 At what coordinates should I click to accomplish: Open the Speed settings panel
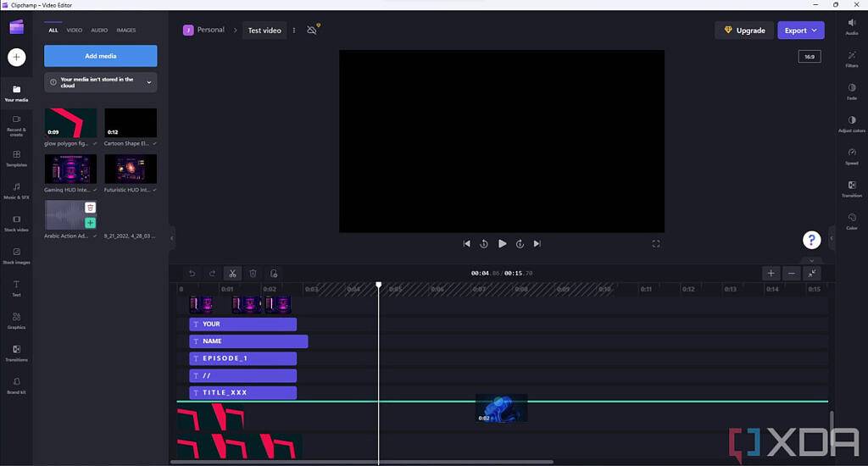pyautogui.click(x=851, y=157)
